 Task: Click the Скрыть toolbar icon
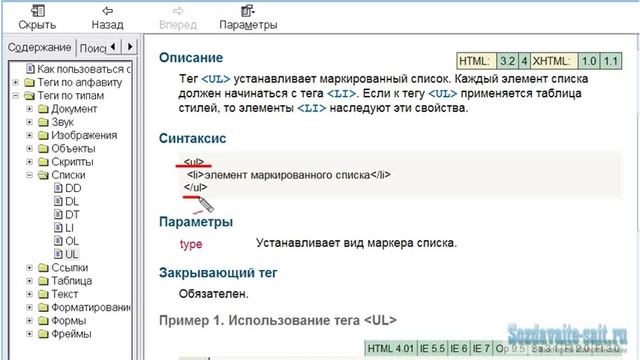(38, 11)
